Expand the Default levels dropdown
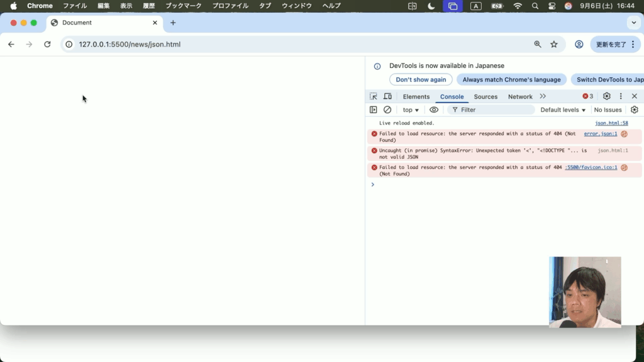 pyautogui.click(x=563, y=110)
